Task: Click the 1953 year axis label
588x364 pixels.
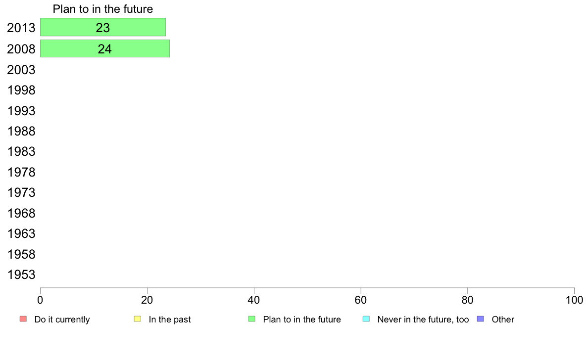Action: [x=21, y=275]
